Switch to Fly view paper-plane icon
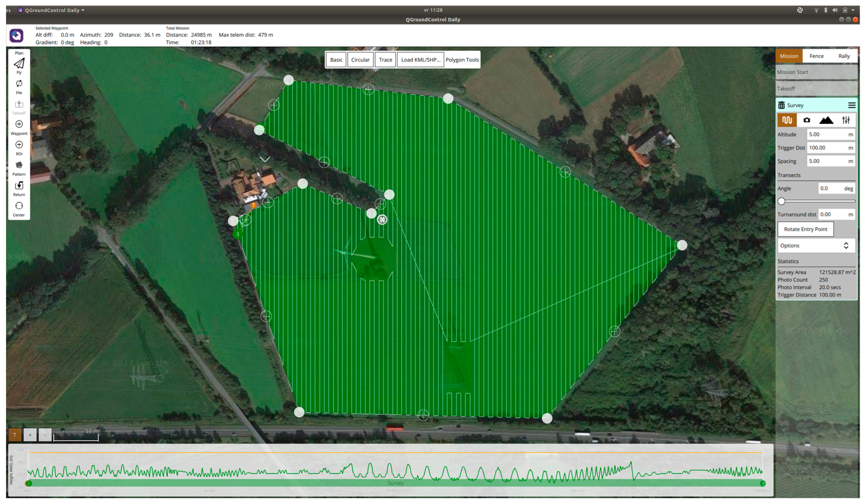Viewport: 867px width, 504px height. pos(19,63)
